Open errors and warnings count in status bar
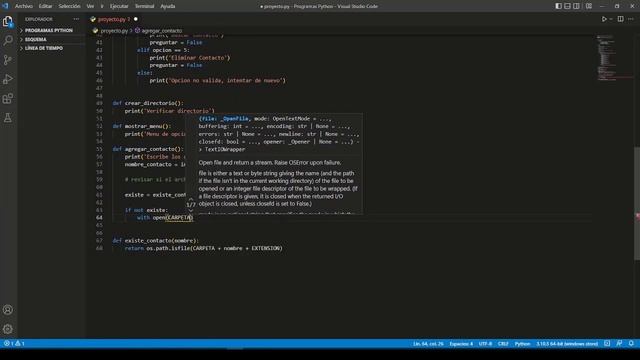640x360 pixels. click(x=14, y=344)
